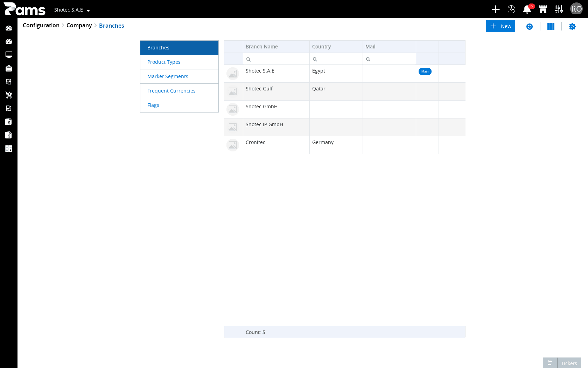Open the Tickets button
This screenshot has height=368, width=588.
(562, 363)
